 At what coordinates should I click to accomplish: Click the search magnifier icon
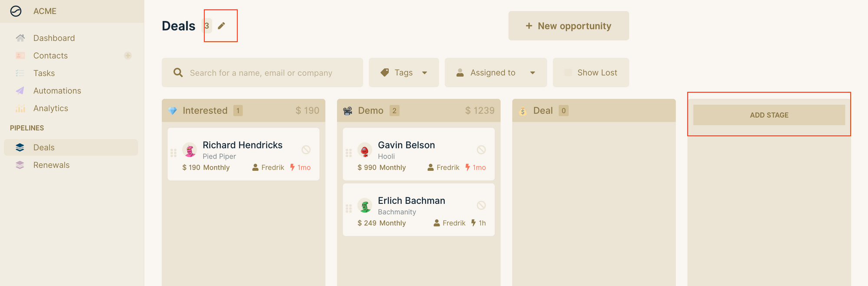click(x=178, y=73)
